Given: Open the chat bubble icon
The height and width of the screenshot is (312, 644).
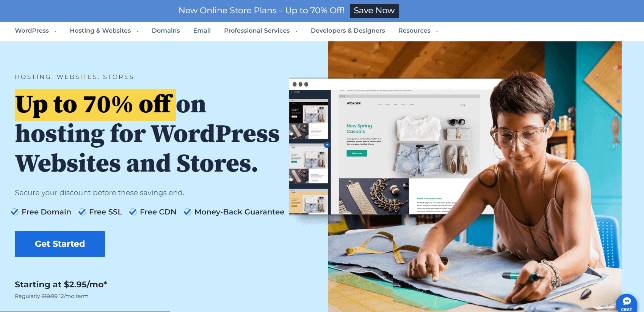Looking at the screenshot, I should pyautogui.click(x=627, y=303).
